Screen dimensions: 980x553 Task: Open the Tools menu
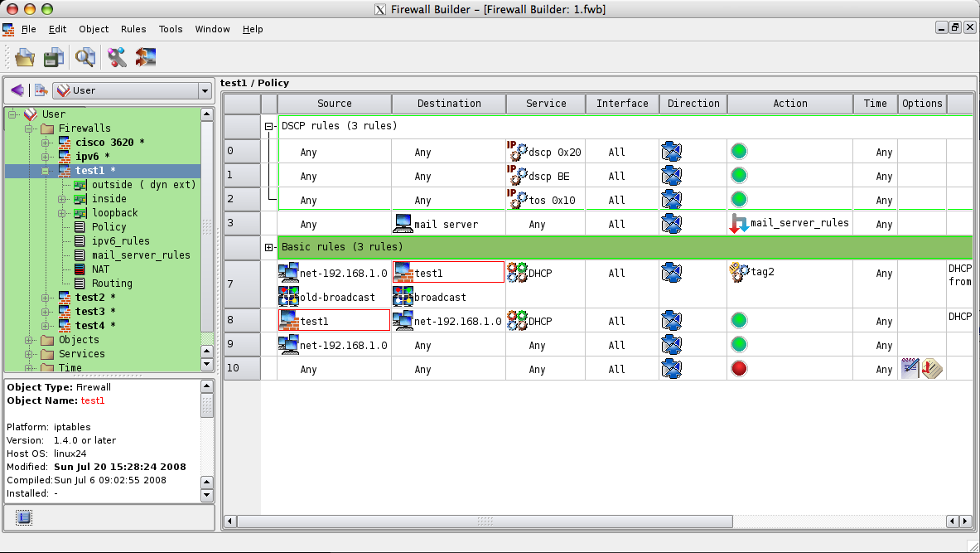(171, 29)
